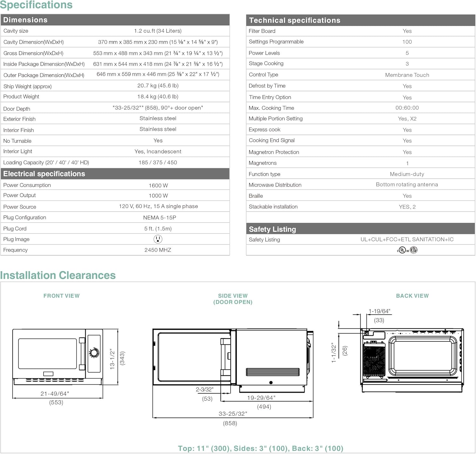Click the cULus certification logo
Screen dimensions: 476x454
[402, 250]
